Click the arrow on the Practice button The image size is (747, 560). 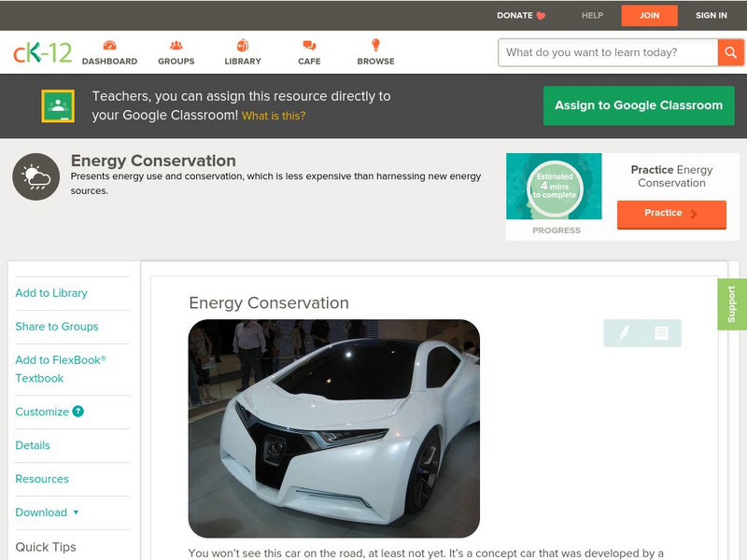click(694, 214)
